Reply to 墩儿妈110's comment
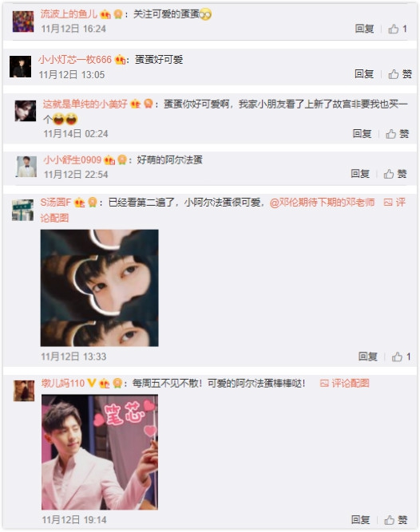Screen dimensions: 420x532 coord(361,520)
